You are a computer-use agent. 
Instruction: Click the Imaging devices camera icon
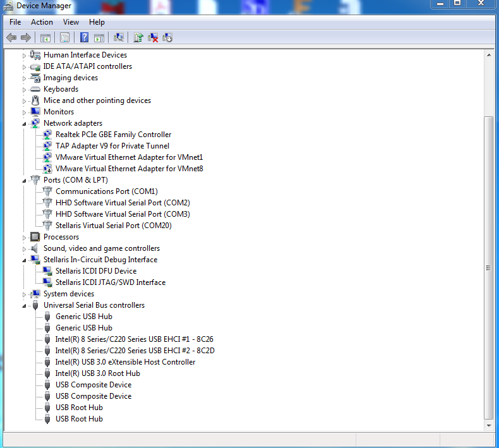click(35, 78)
